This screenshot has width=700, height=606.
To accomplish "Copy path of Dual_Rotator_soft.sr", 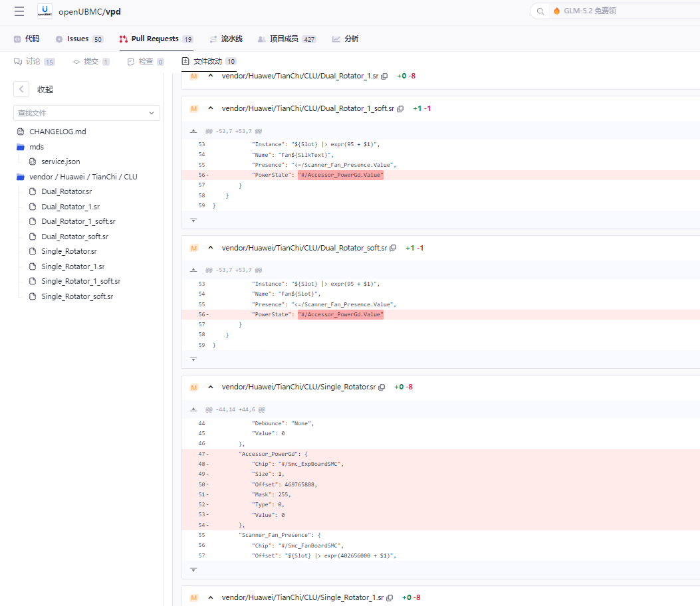I will (x=393, y=248).
